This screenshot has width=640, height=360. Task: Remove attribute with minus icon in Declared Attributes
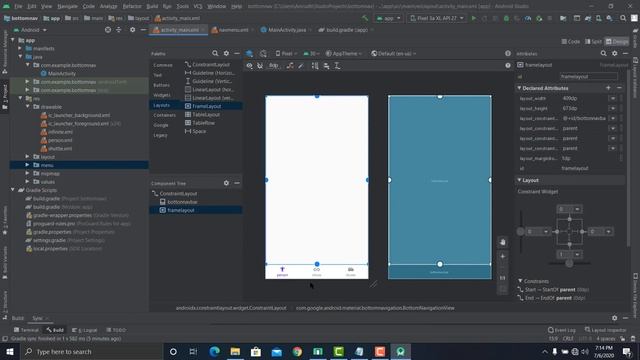coord(619,88)
